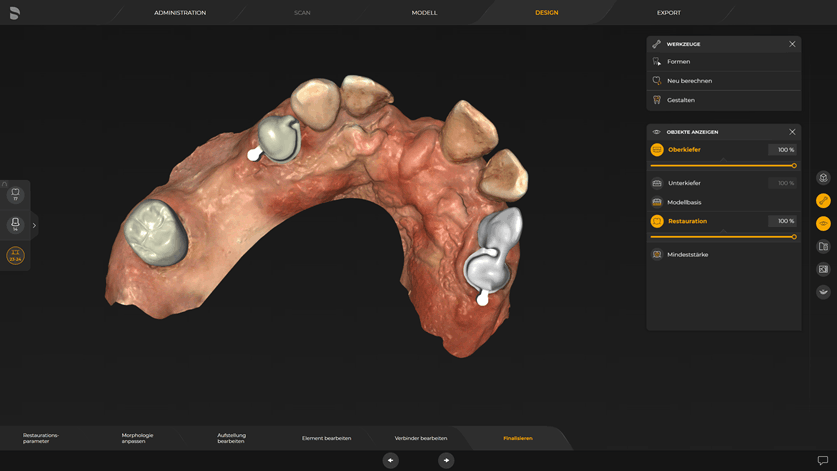Toggle Oberkiefer visibility
The image size is (837, 471).
657,150
